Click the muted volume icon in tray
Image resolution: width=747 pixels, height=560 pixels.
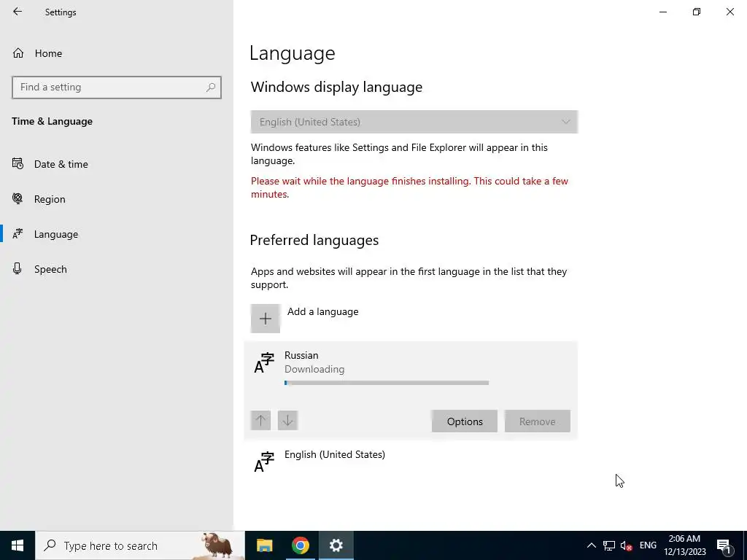(627, 545)
